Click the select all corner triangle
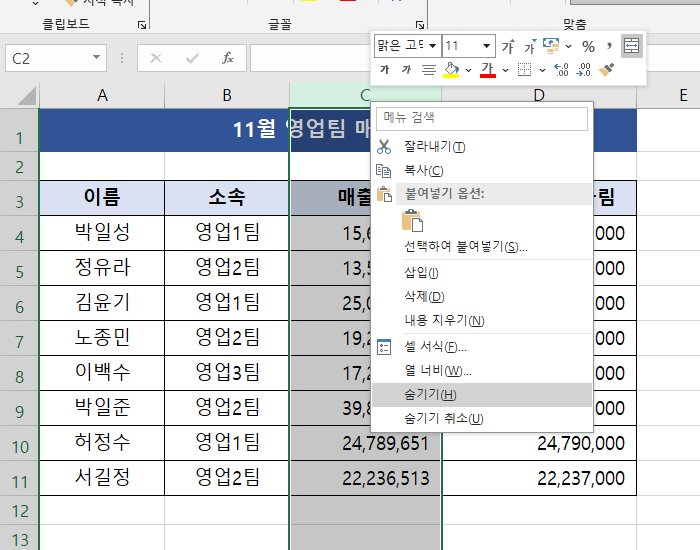This screenshot has height=550, width=700. pos(26,96)
